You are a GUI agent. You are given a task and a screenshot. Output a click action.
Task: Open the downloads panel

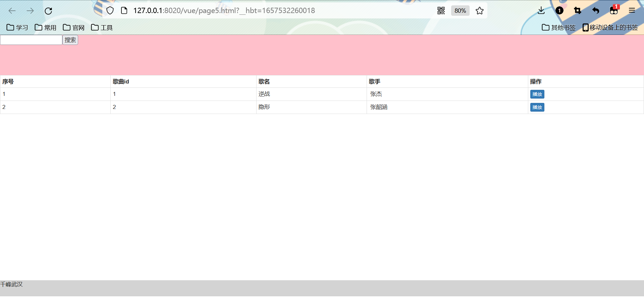tap(541, 10)
